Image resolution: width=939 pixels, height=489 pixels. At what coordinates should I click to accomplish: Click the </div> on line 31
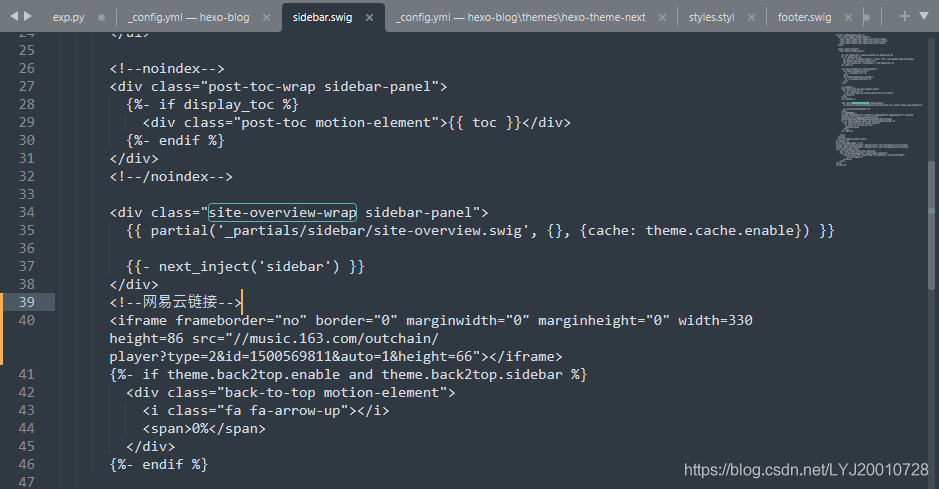[x=134, y=158]
